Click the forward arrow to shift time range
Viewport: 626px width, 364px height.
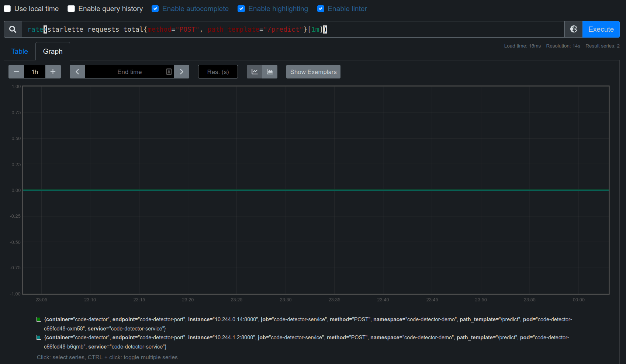point(181,71)
